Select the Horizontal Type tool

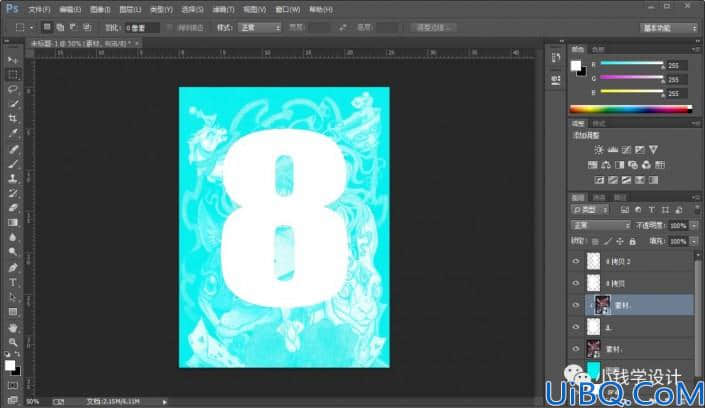pos(13,282)
